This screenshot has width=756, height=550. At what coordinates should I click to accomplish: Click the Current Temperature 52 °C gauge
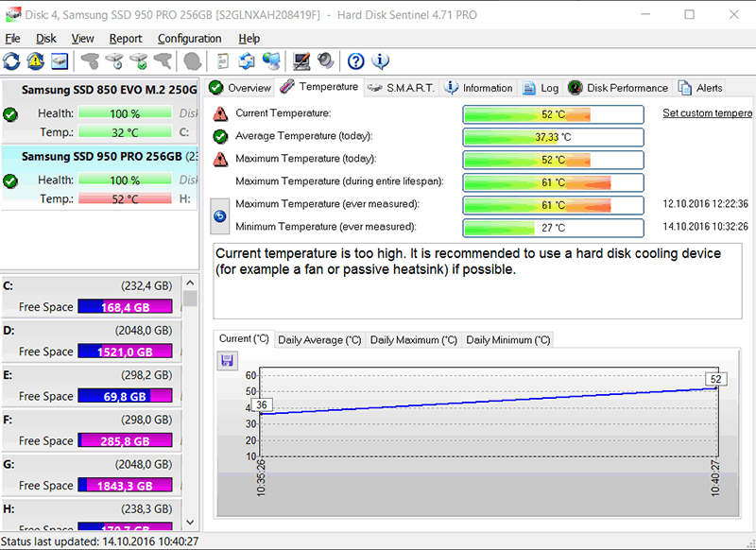[553, 114]
